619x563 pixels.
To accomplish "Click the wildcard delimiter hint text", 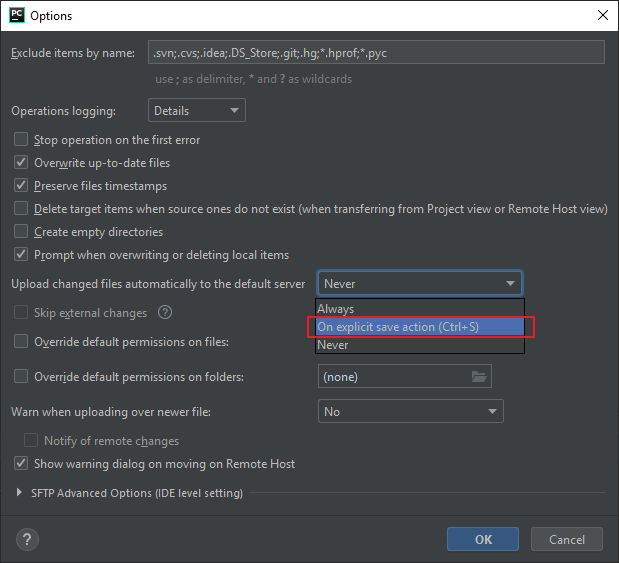I will 253,79.
